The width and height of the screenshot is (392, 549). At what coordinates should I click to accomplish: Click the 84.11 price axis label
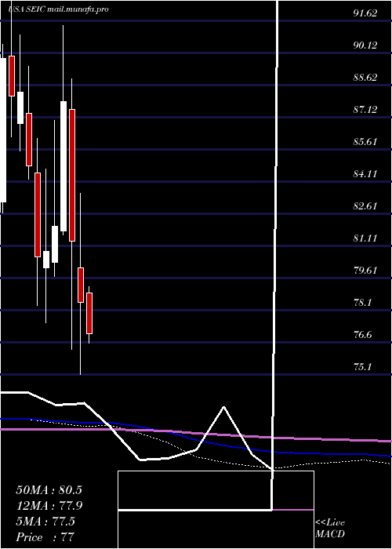(x=365, y=174)
